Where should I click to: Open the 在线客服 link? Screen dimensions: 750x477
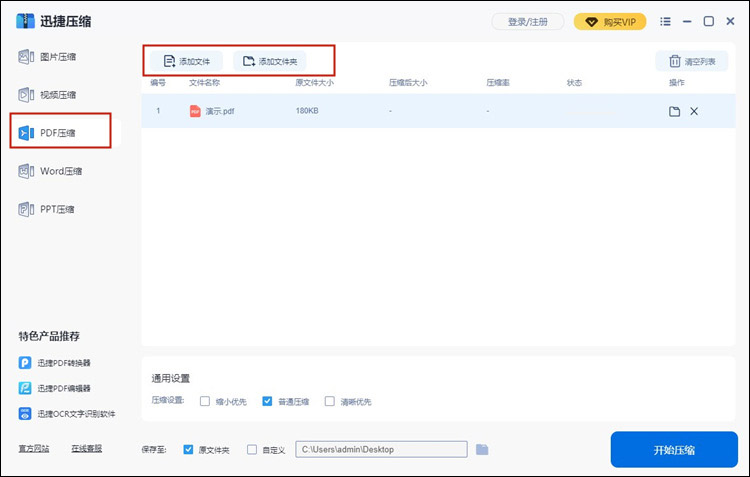[x=87, y=448]
